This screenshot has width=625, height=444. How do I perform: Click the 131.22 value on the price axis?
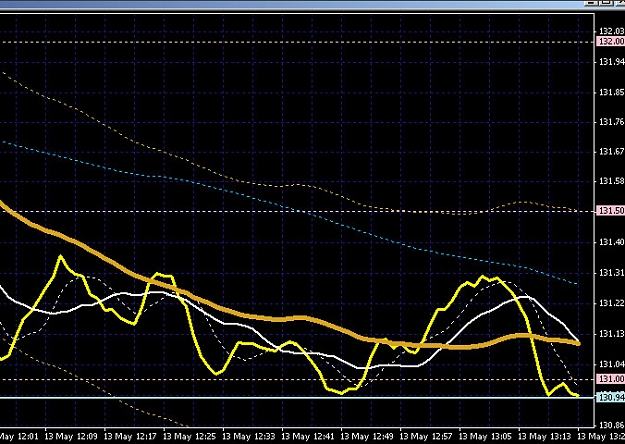[x=612, y=304]
